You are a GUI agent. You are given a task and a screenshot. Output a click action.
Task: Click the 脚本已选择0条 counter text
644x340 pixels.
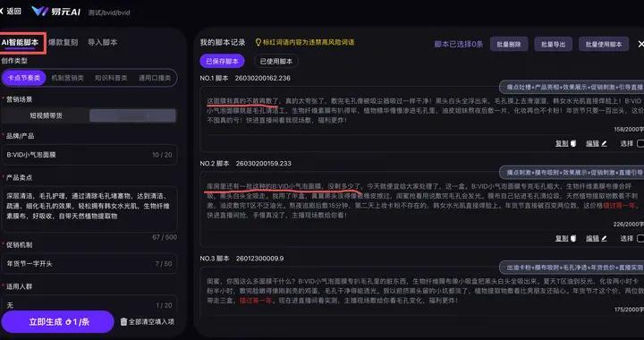459,45
